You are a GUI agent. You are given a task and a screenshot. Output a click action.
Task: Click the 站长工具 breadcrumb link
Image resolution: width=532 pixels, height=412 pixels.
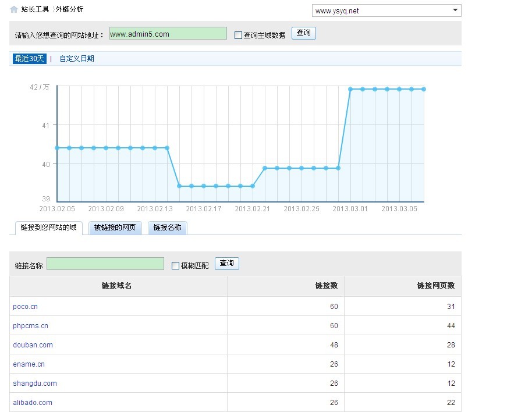click(35, 9)
